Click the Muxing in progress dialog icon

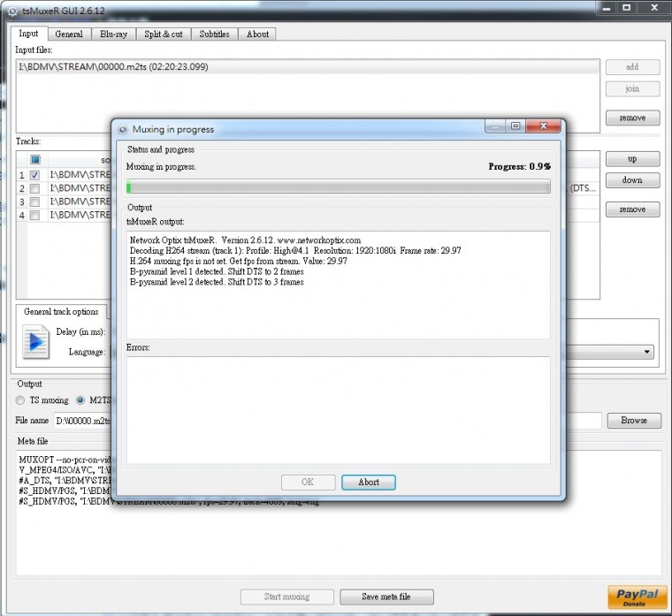coord(123,129)
